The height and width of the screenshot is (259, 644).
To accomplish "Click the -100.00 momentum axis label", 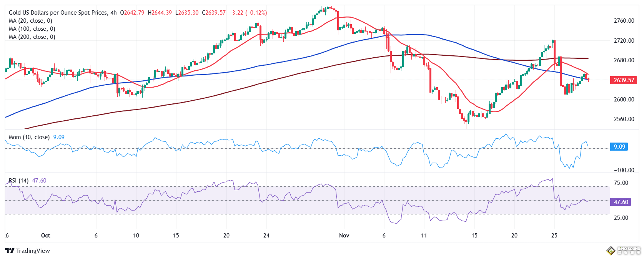I will point(624,170).
